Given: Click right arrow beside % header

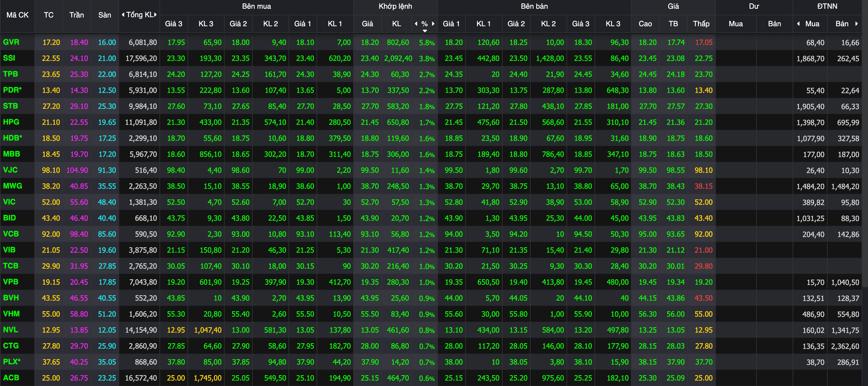Looking at the screenshot, I should [433, 24].
